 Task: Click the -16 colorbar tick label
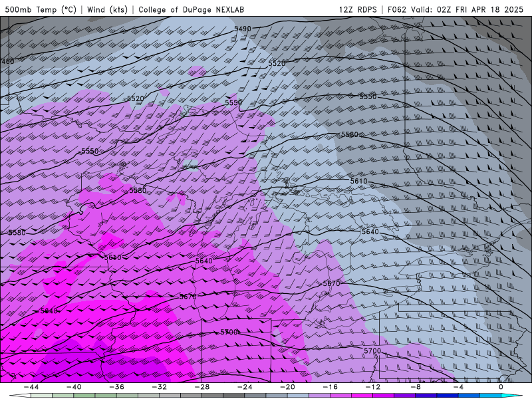coord(330,387)
